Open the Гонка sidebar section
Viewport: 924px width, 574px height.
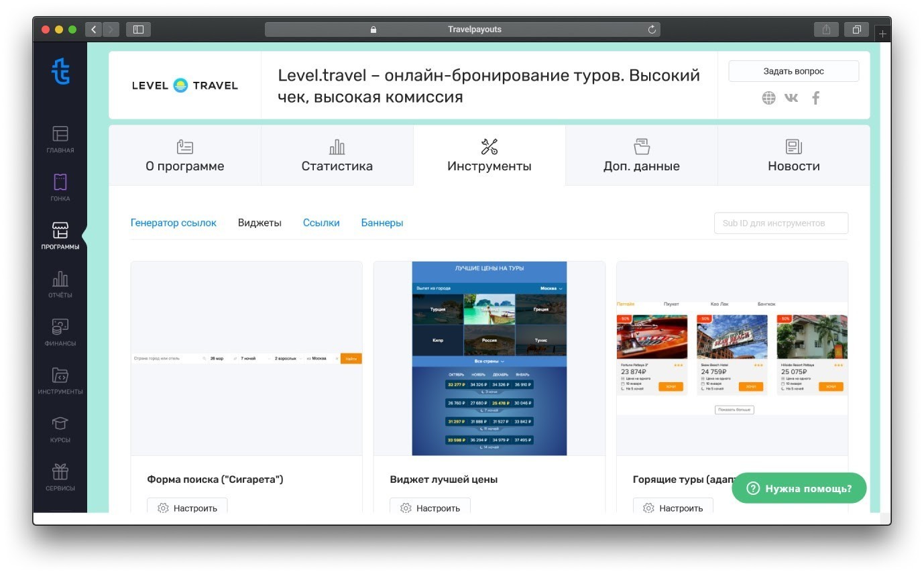60,188
